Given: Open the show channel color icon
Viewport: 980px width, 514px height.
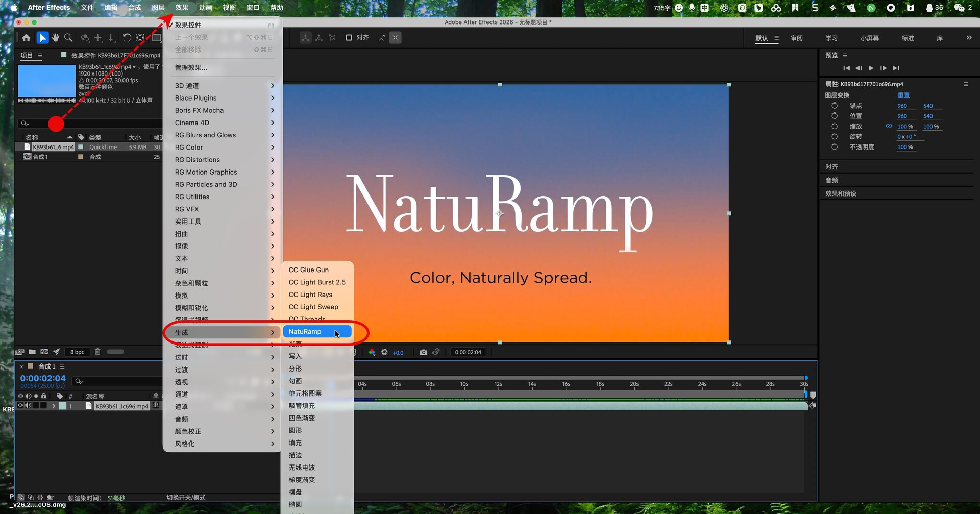Looking at the screenshot, I should pyautogui.click(x=372, y=352).
